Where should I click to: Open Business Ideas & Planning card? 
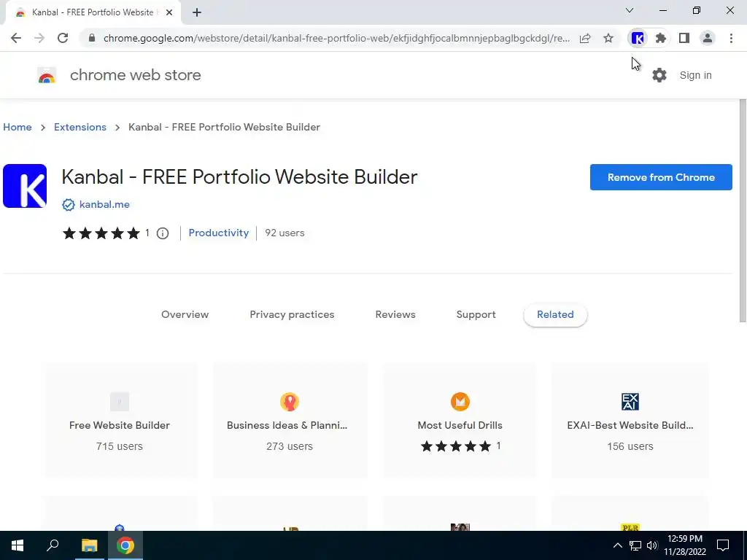coord(290,421)
